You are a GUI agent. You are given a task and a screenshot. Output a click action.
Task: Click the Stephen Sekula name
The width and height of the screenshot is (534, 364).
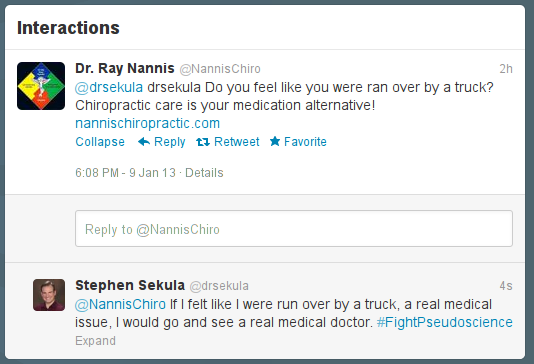click(130, 285)
